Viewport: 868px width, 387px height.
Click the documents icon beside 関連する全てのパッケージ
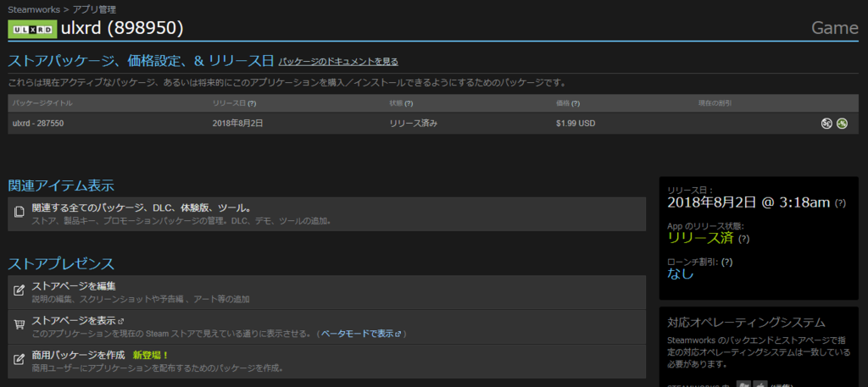(x=19, y=213)
